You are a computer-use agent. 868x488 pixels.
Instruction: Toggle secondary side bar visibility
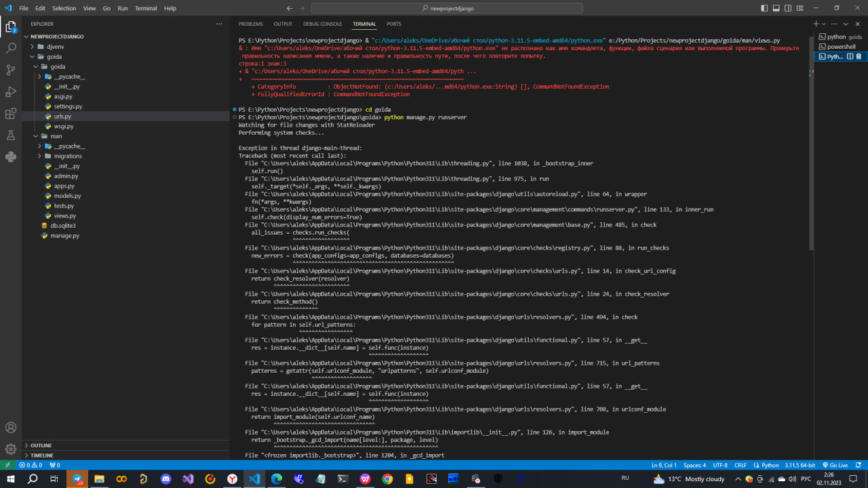(789, 8)
